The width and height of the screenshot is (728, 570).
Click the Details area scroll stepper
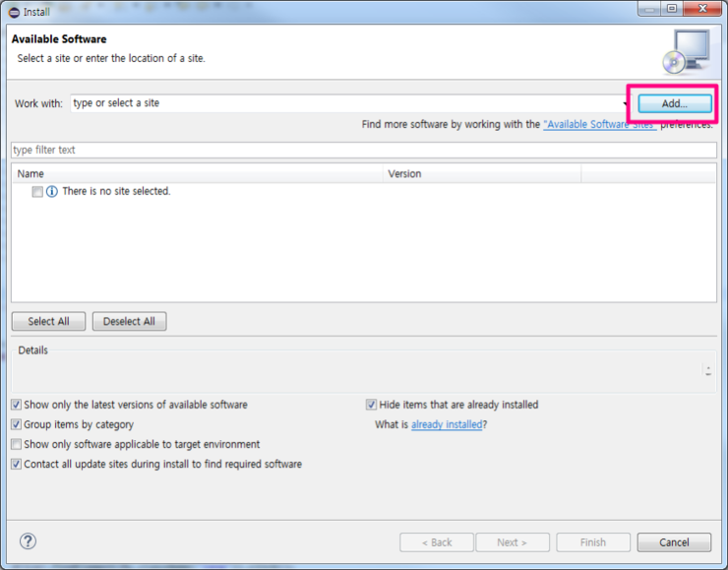click(708, 371)
